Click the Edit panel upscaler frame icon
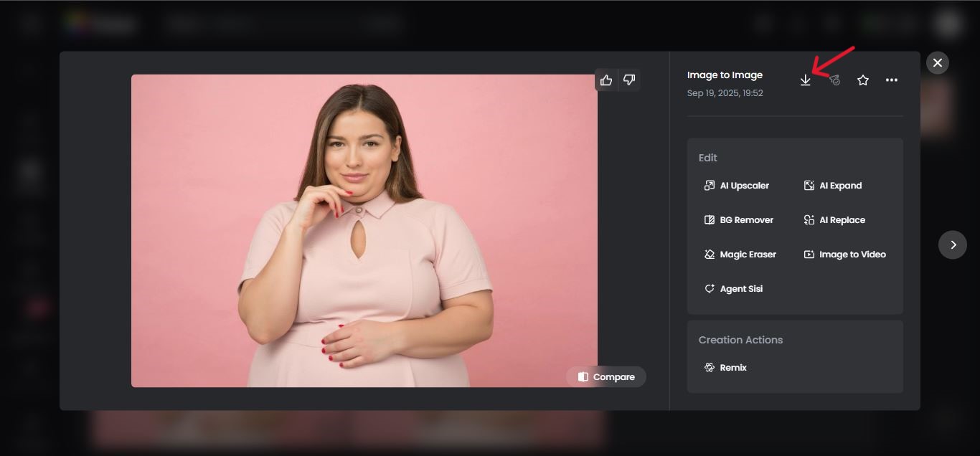 tap(710, 185)
